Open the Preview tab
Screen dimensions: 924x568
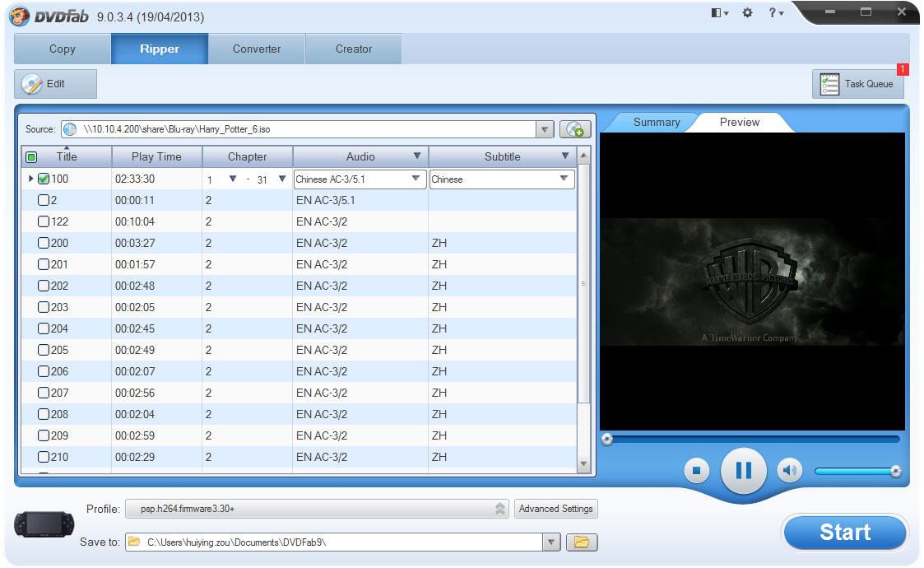point(740,122)
